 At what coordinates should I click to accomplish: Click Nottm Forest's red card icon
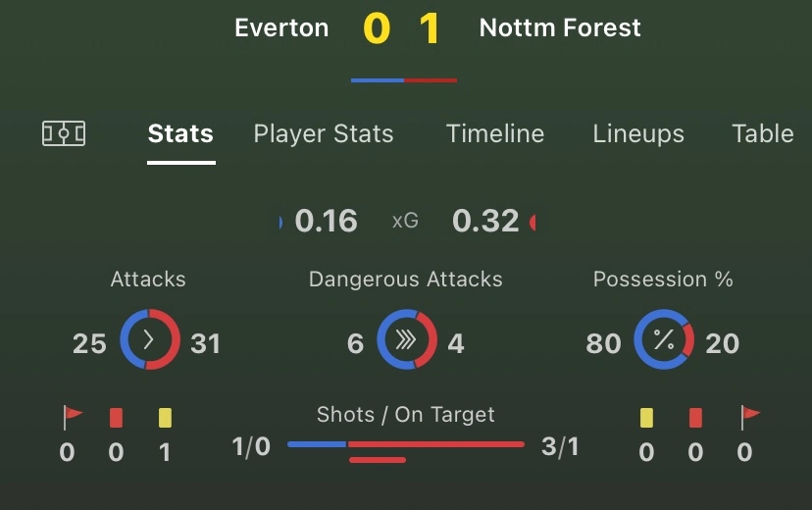tap(695, 418)
